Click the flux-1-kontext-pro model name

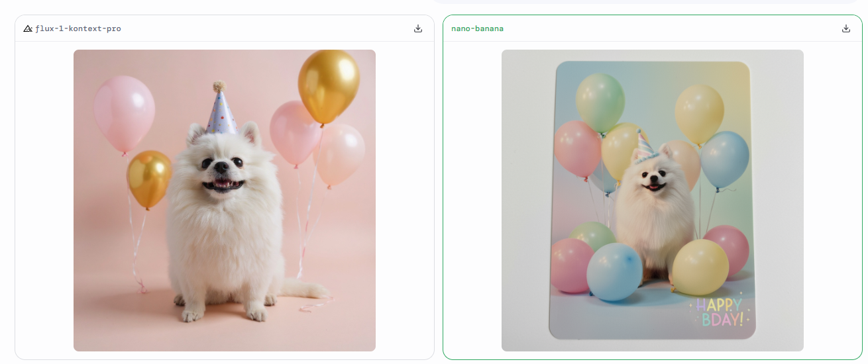point(78,28)
